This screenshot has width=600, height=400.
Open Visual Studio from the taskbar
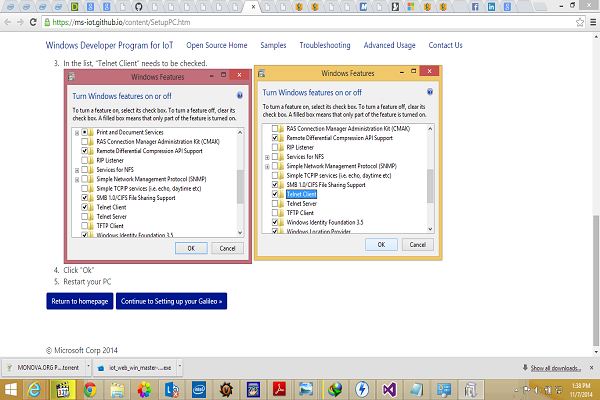[x=389, y=390]
